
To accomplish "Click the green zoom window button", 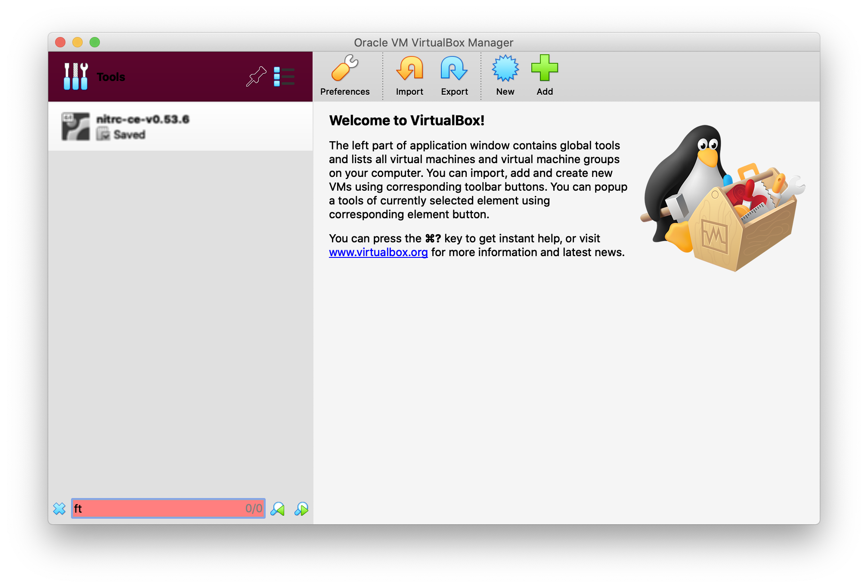I will [x=95, y=42].
